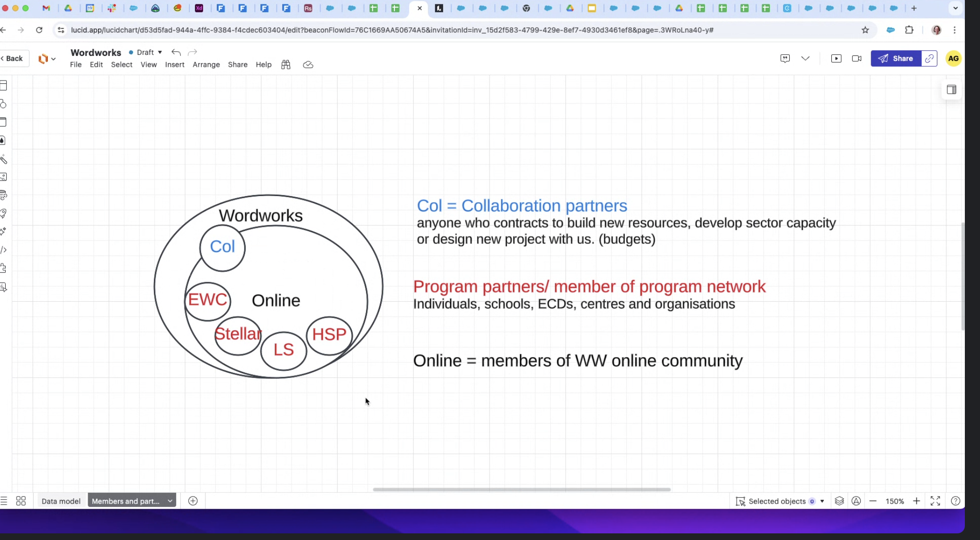
Task: Open the comments icon in header
Action: tap(785, 59)
